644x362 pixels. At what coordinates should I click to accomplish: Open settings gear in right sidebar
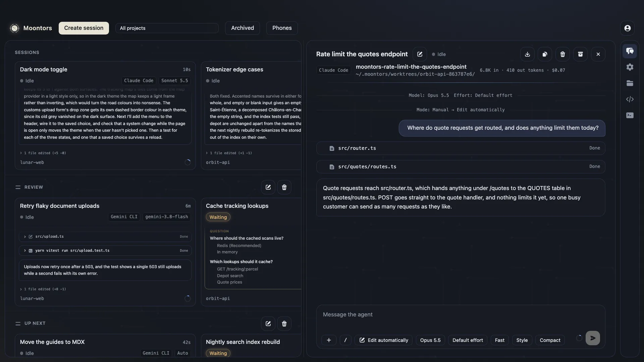[x=630, y=67]
